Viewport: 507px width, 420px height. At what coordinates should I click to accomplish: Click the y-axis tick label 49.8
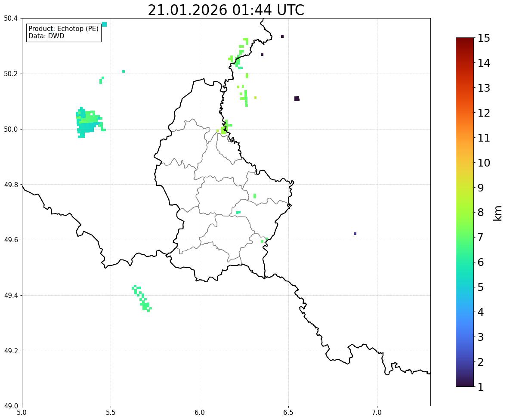[11, 185]
